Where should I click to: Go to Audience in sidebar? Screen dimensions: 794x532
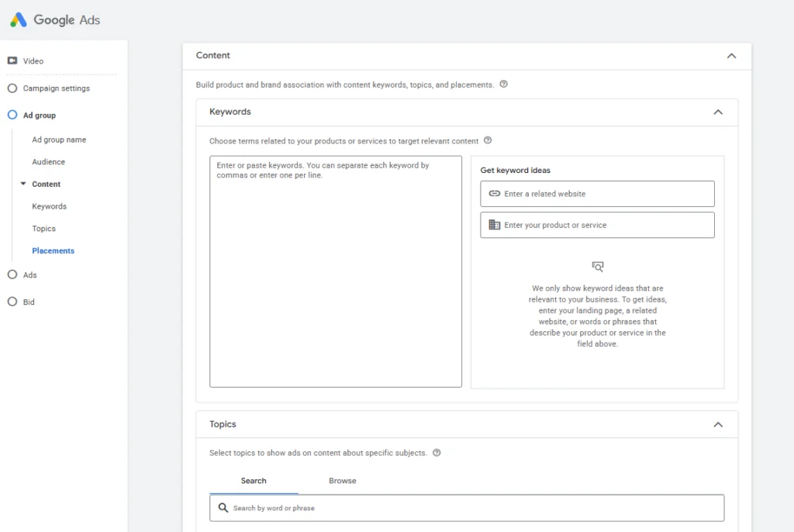[x=49, y=161]
